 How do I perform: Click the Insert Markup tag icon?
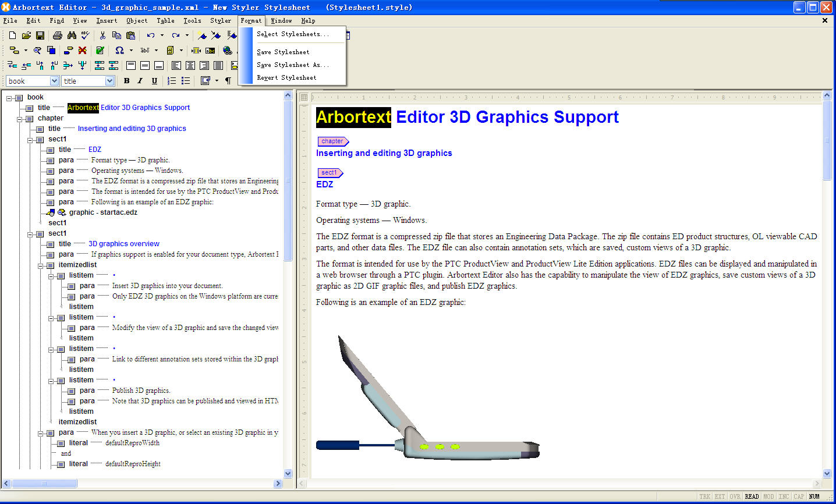click(15, 51)
